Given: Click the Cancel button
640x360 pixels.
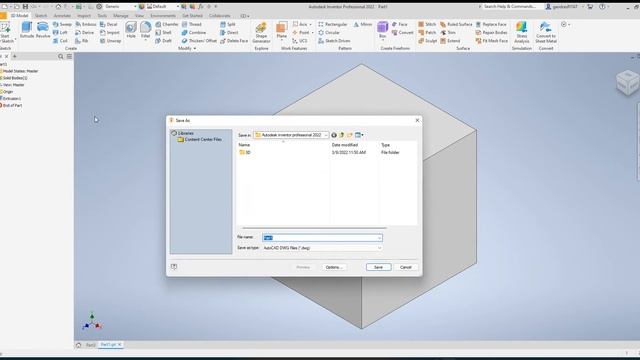Looking at the screenshot, I should pos(406,267).
